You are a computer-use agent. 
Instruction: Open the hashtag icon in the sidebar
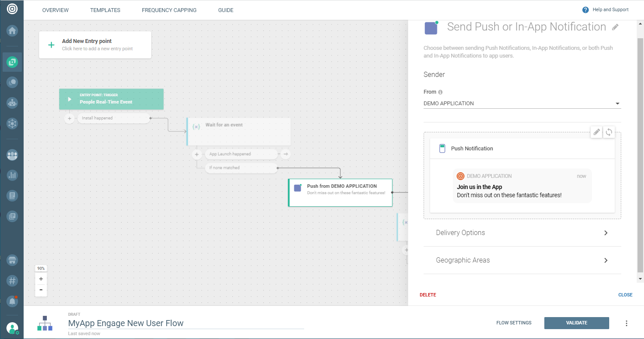coord(12,281)
